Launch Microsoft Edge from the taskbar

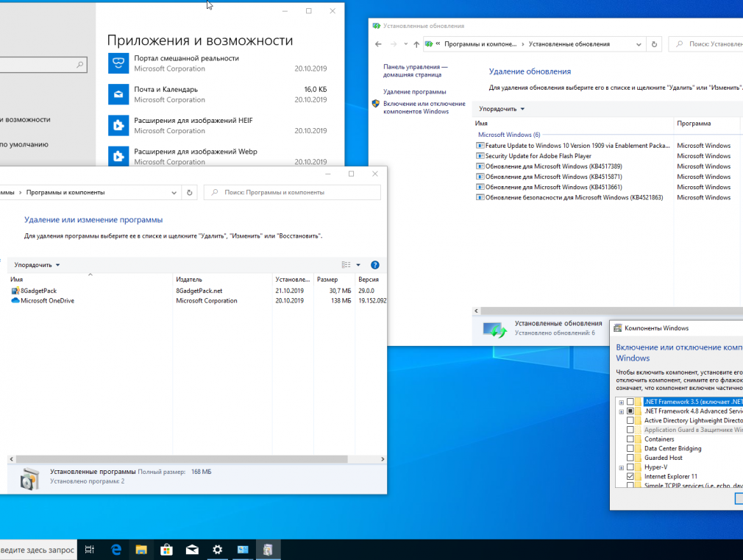pos(115,550)
